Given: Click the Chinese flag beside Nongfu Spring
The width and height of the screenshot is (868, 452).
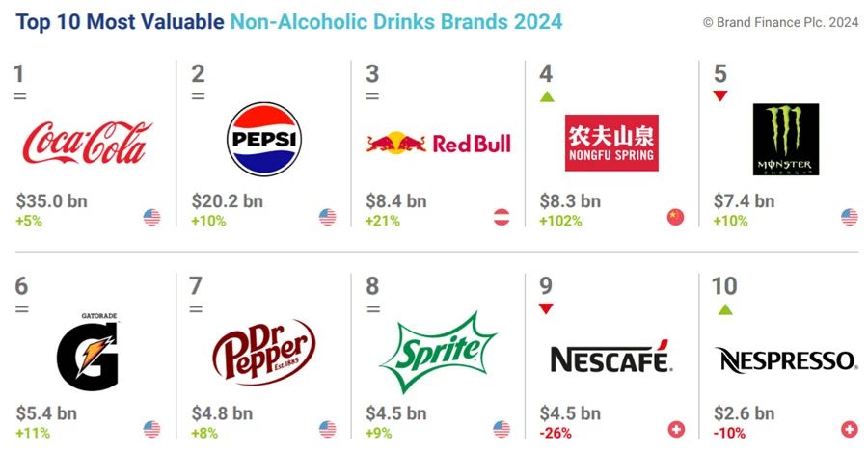Looking at the screenshot, I should [x=675, y=217].
